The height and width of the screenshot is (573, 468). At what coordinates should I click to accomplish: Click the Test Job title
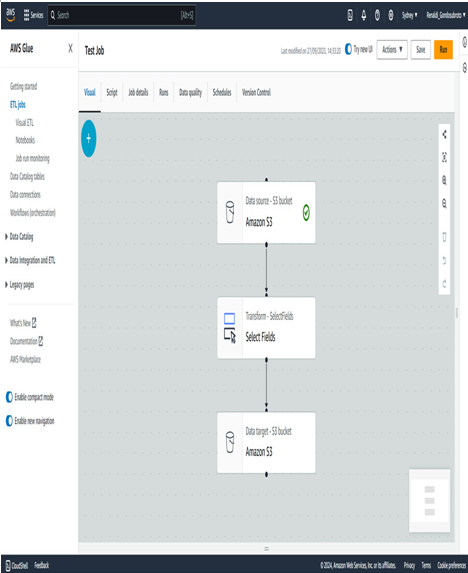point(94,50)
